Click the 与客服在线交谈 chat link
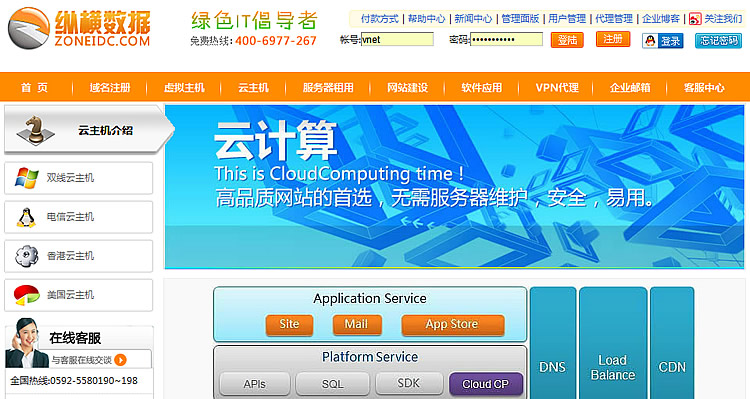 tap(82, 360)
